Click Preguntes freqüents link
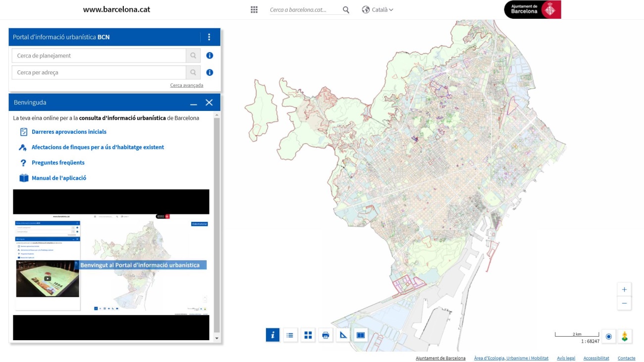This screenshot has width=644, height=362. 58,162
